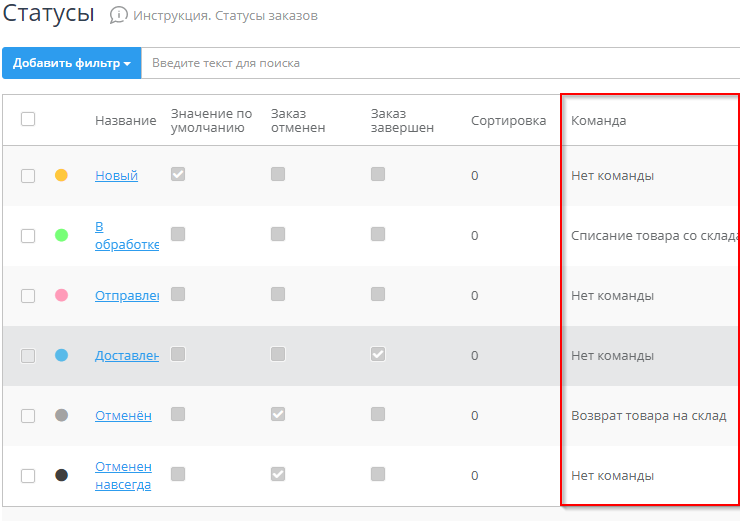
Task: Click the pink color dot for Отправлен
Action: click(61, 296)
